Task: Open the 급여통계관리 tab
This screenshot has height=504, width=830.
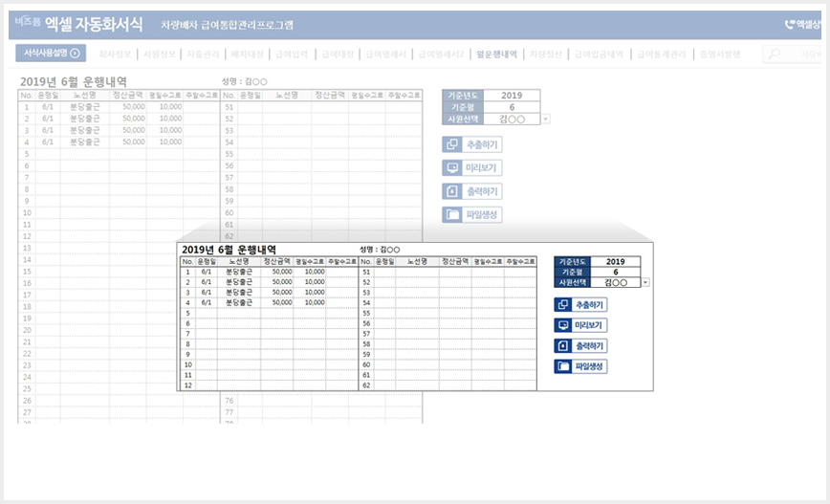Action: click(662, 54)
